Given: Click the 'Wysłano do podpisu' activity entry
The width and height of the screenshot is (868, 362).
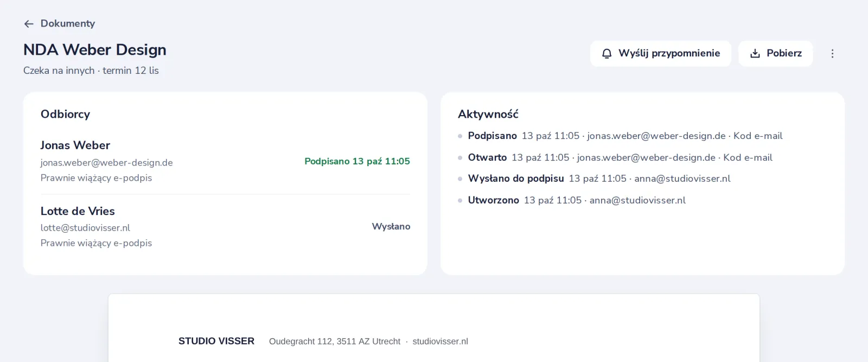Looking at the screenshot, I should tap(594, 179).
